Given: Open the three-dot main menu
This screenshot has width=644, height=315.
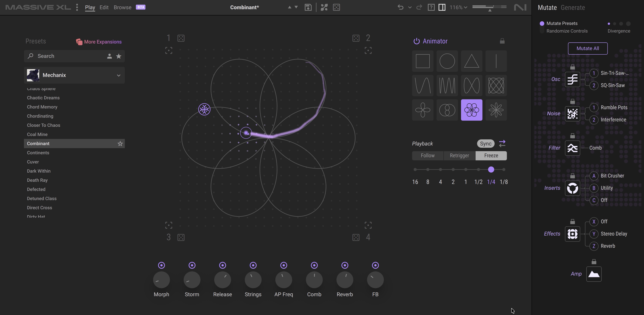Looking at the screenshot, I should (77, 7).
